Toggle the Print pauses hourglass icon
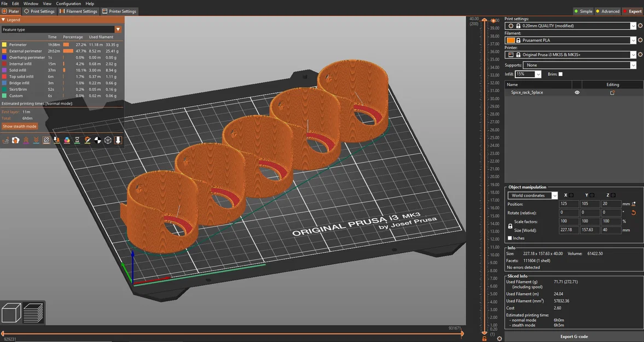 point(77,140)
